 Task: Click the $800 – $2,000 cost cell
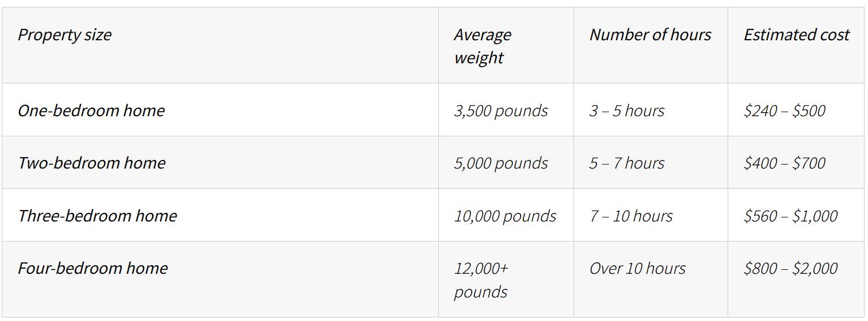[x=797, y=280]
